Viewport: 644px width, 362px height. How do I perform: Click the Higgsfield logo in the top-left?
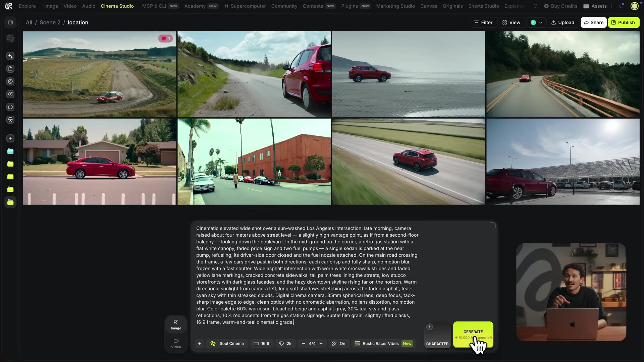(x=9, y=6)
